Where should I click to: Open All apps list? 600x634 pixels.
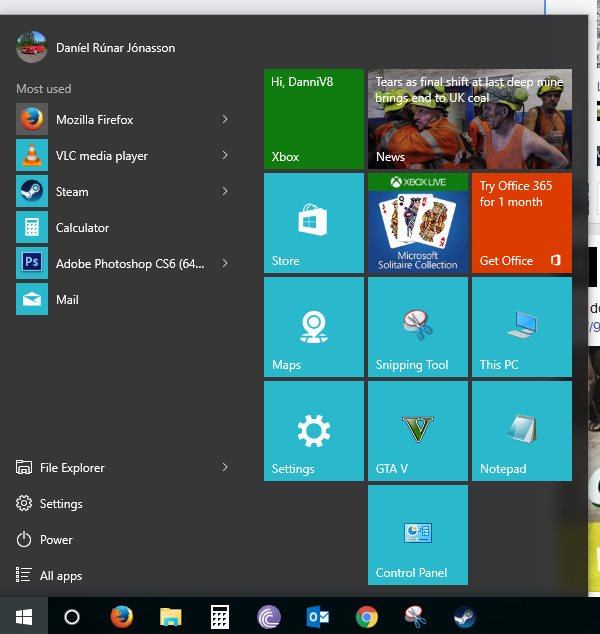pyautogui.click(x=60, y=576)
